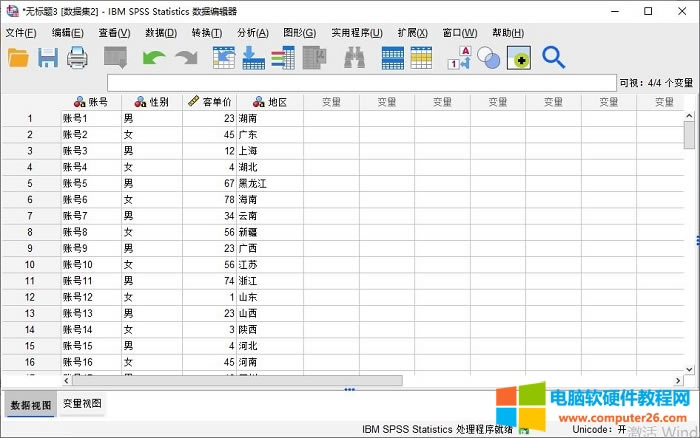The width and height of the screenshot is (700, 438).
Task: Select the cell containing 黑龙江
Action: [270, 183]
